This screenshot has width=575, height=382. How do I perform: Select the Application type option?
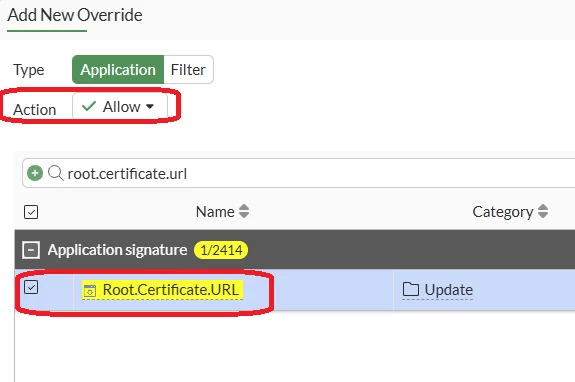[x=118, y=70]
